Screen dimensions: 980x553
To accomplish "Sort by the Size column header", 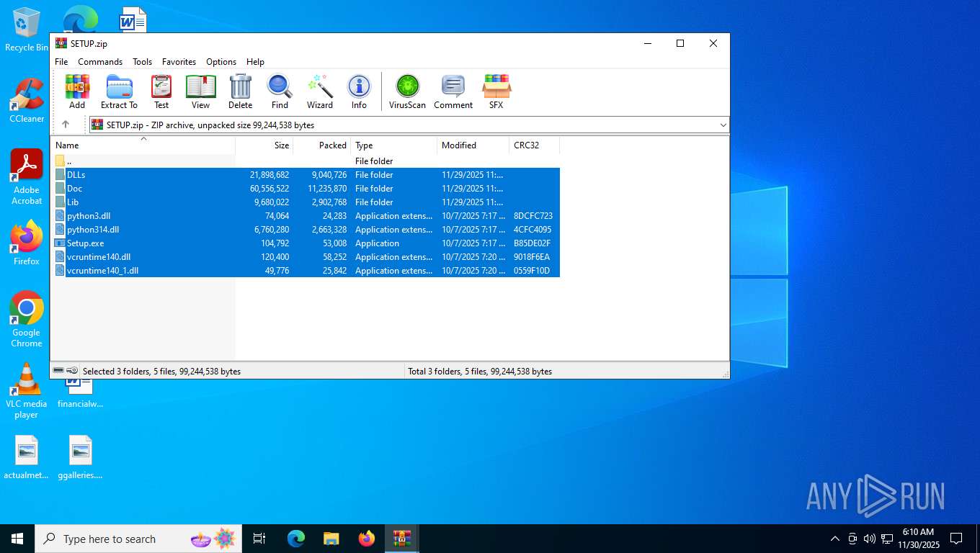I will [x=264, y=145].
